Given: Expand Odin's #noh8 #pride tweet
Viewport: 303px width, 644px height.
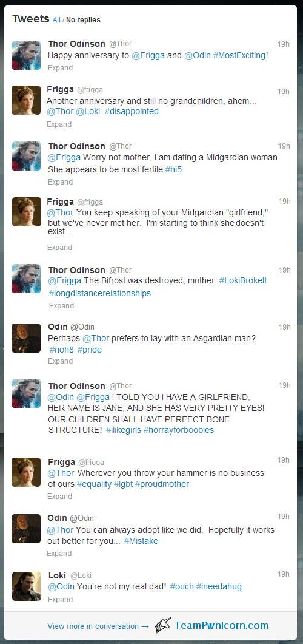Looking at the screenshot, I should pos(60,361).
